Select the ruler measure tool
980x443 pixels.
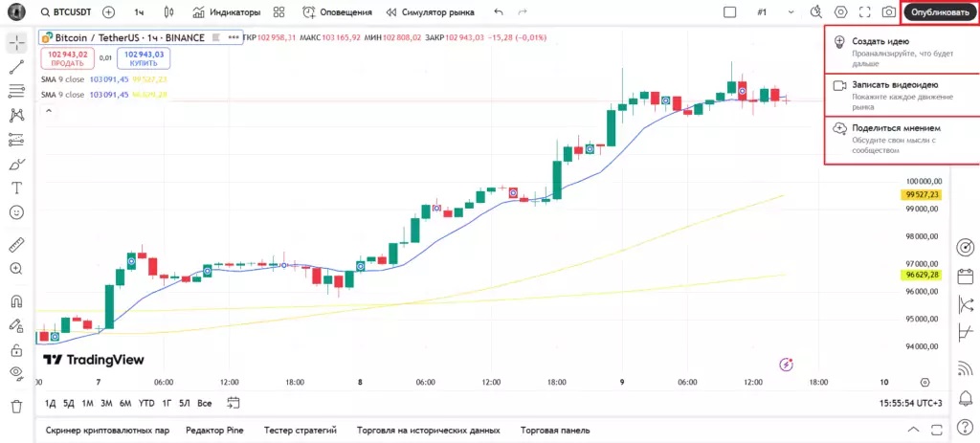[x=17, y=245]
